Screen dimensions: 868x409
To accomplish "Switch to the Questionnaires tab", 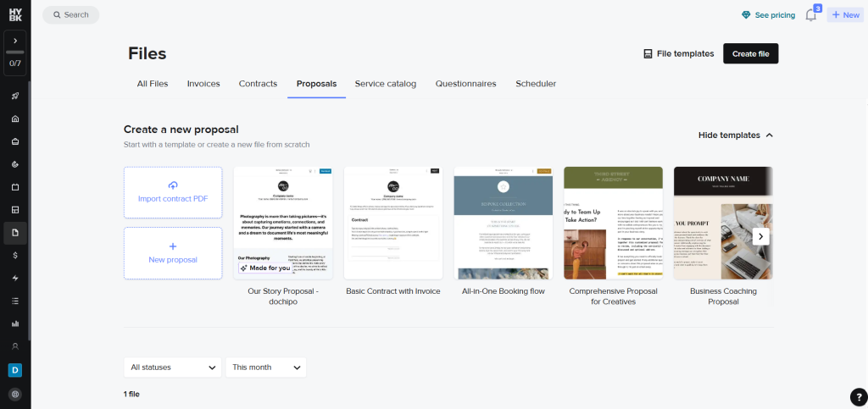I will pos(465,84).
